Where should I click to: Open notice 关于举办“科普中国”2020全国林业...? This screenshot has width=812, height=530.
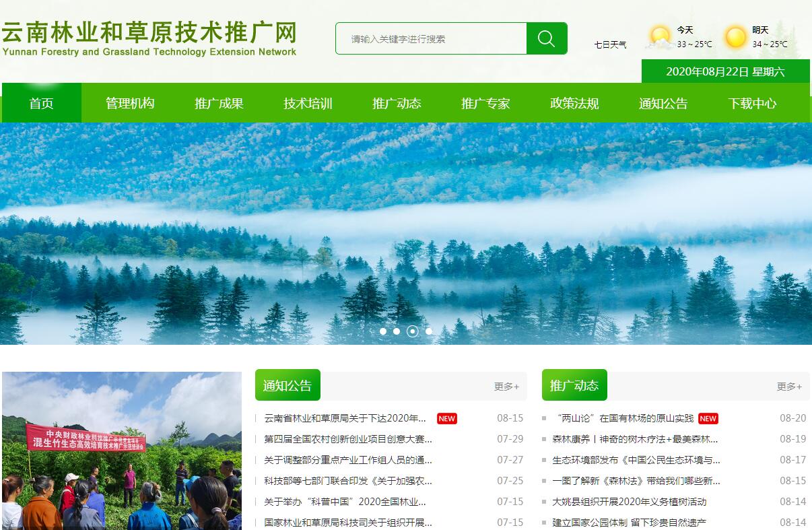(x=345, y=502)
